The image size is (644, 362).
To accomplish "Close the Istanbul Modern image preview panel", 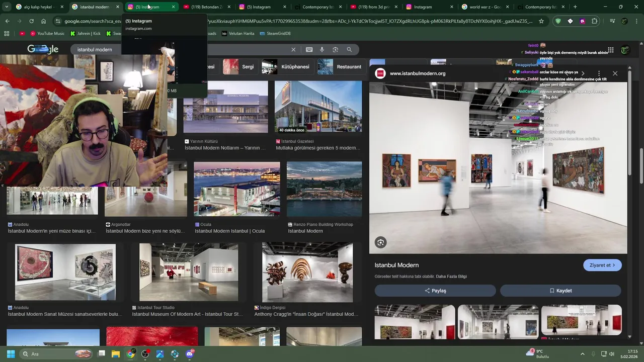I will (615, 73).
